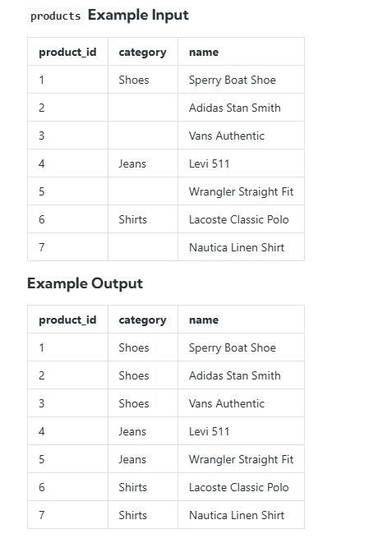Click empty category cell beside Wrangler Straight Fit
Screen dimensions: 392x552
(x=143, y=191)
